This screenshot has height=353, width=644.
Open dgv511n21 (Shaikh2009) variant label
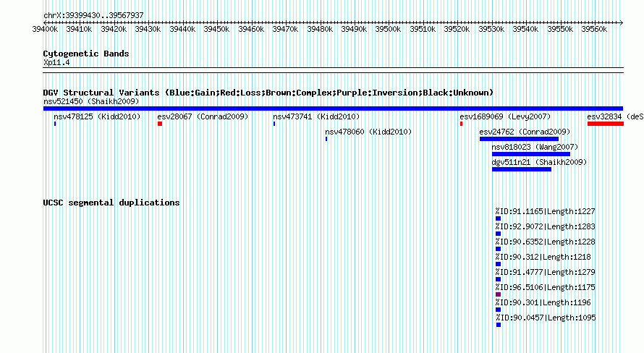point(539,162)
